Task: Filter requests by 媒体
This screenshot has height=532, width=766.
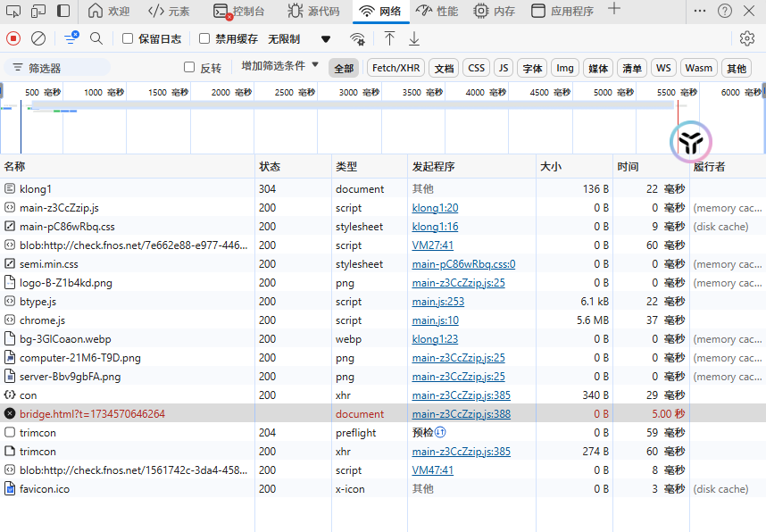Action: point(598,68)
